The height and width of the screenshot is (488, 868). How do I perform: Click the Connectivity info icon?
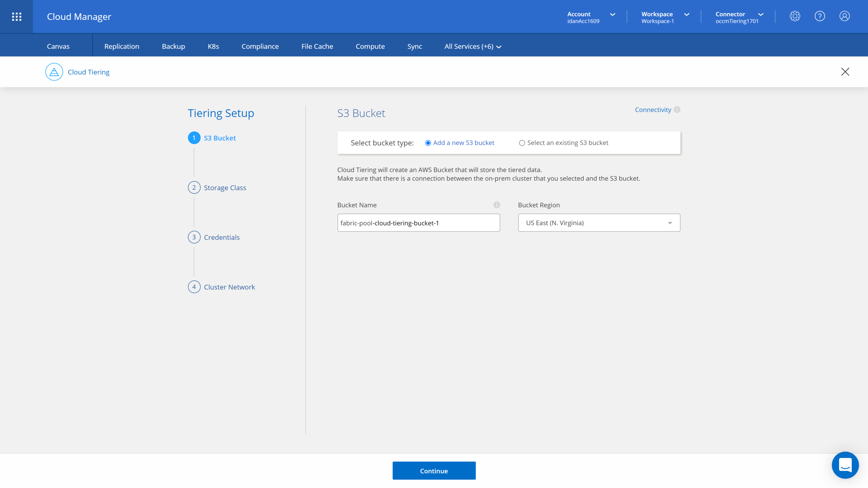[x=677, y=110]
